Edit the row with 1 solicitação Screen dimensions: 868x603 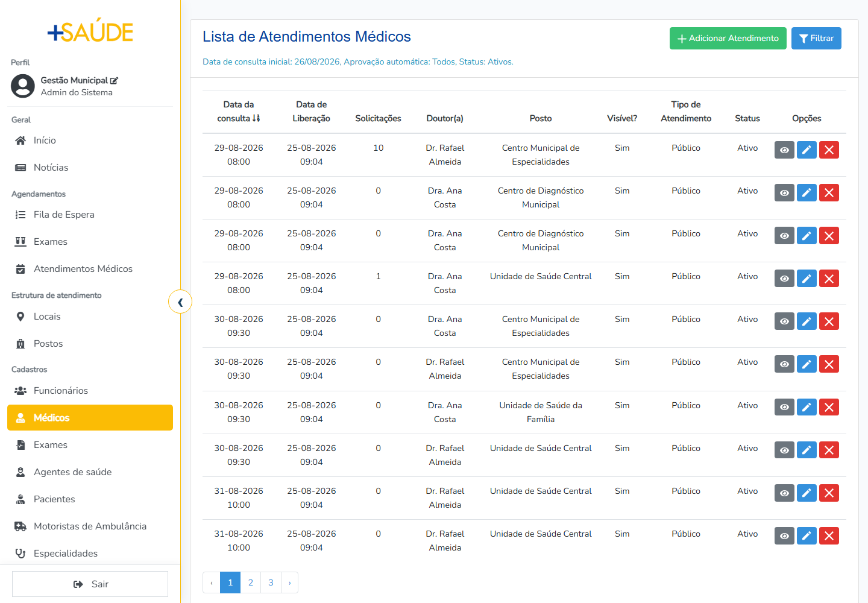pyautogui.click(x=807, y=279)
